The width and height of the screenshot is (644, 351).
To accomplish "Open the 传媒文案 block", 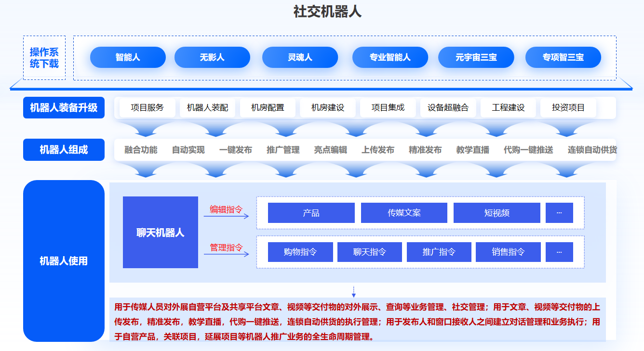I will coord(404,213).
